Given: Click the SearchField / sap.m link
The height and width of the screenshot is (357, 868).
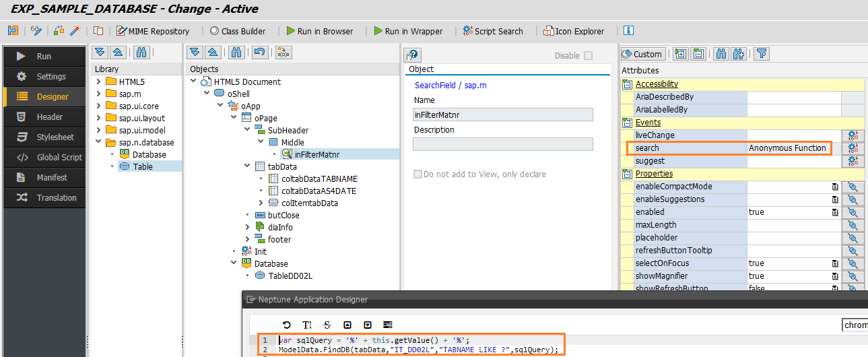Looking at the screenshot, I should coord(450,86).
